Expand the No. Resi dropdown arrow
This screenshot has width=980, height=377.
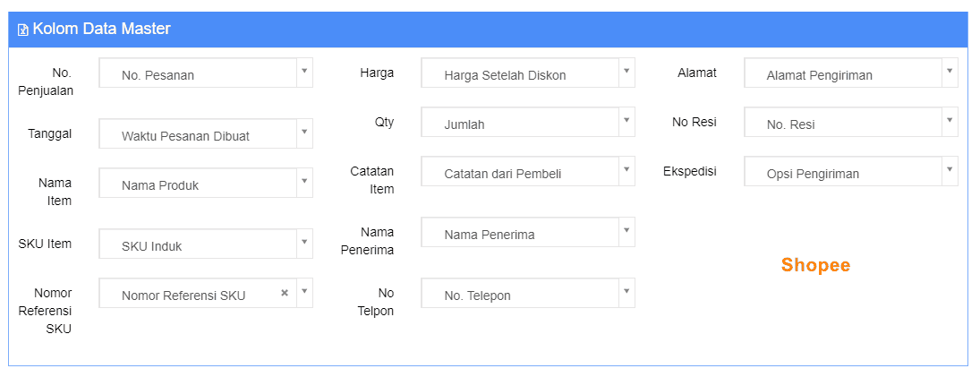click(x=950, y=120)
